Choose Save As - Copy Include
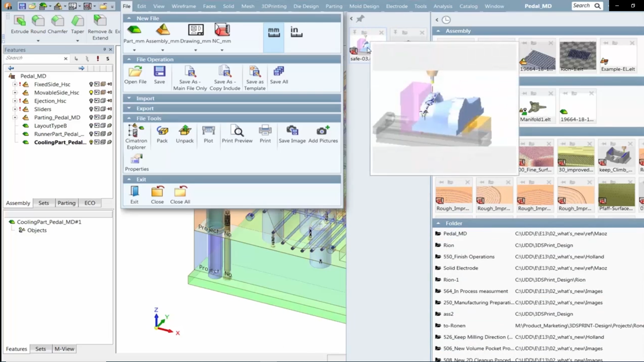Screen dimensions: 644x362 [x=225, y=78]
